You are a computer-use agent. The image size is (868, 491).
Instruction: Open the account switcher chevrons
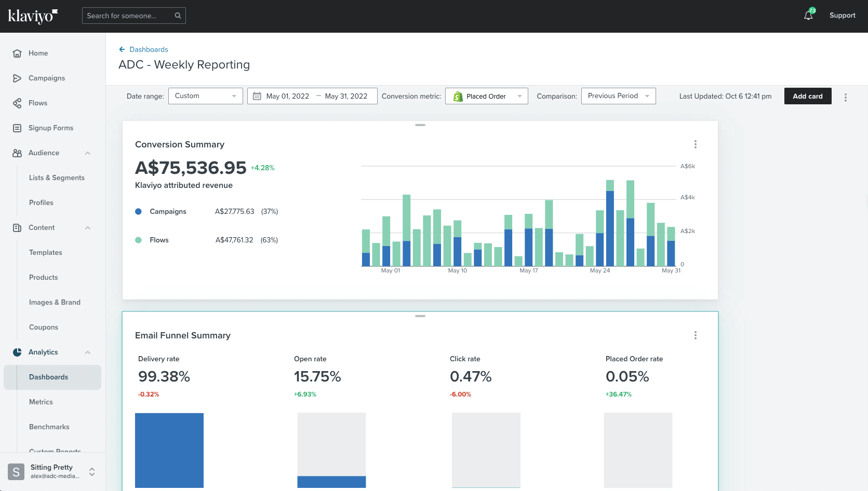(x=92, y=472)
